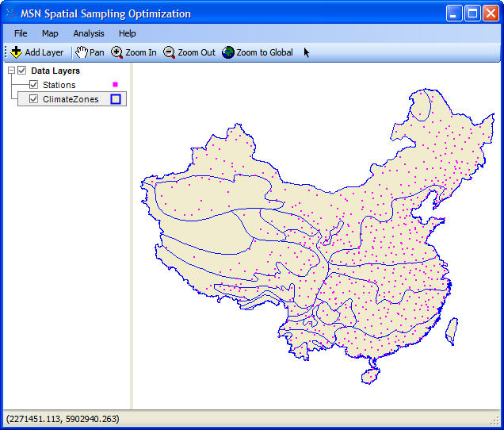Minimize the MSN Spatial Sampling window
504x430 pixels.
coord(454,13)
